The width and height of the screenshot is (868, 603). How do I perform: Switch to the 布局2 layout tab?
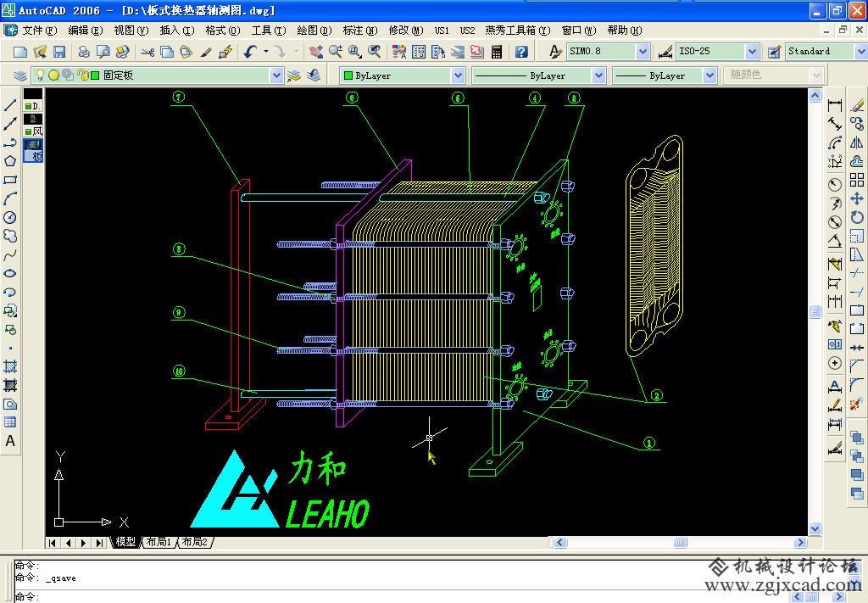[195, 542]
